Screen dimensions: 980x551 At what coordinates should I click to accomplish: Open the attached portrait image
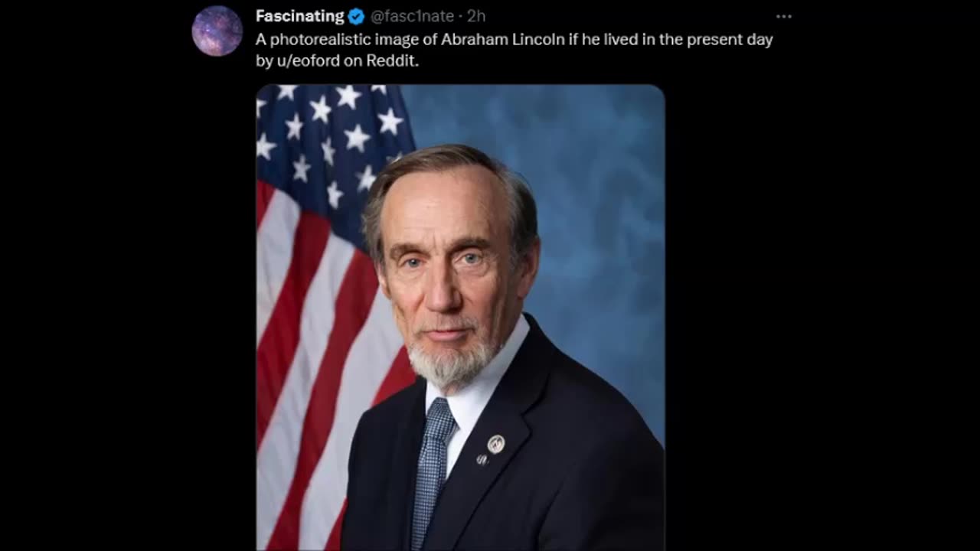[460, 318]
